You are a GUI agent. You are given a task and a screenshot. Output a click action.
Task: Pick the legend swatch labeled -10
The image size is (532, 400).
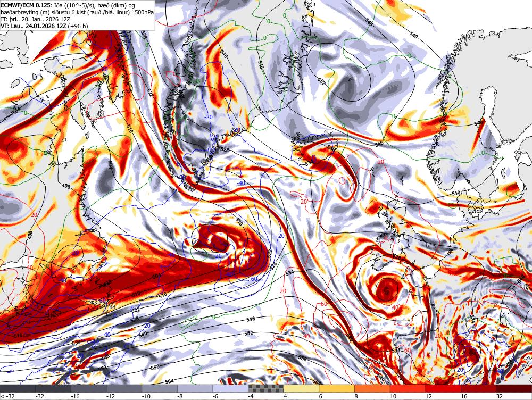(x=160, y=389)
